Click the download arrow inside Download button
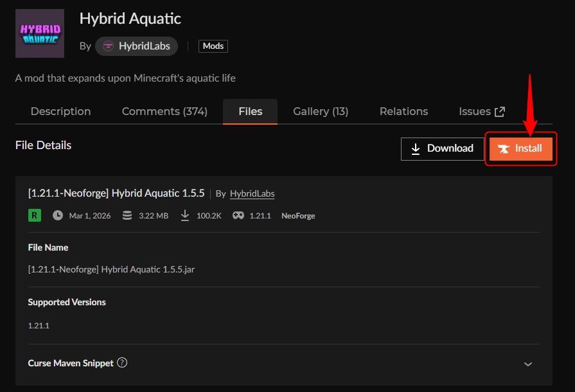Viewport: 575px width, 392px height. click(x=417, y=148)
